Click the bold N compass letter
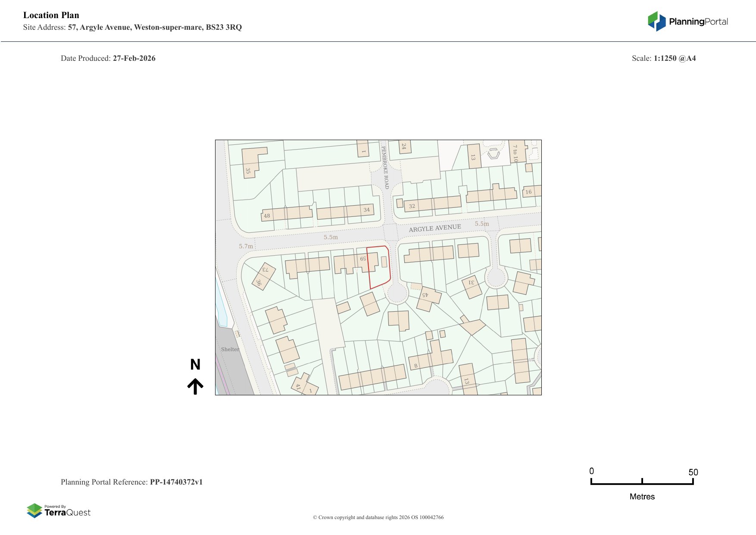This screenshot has width=756, height=535. 195,365
